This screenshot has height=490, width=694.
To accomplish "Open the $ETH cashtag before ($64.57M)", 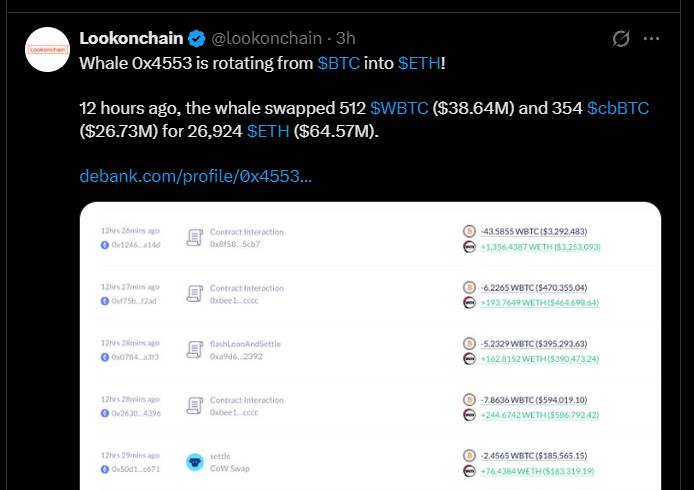I will (268, 131).
